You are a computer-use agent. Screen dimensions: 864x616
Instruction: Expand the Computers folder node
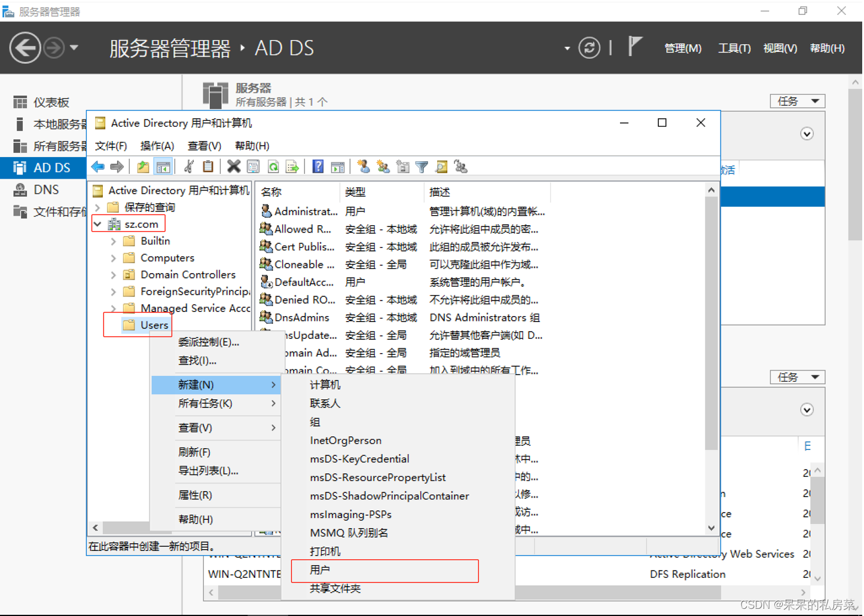(114, 258)
